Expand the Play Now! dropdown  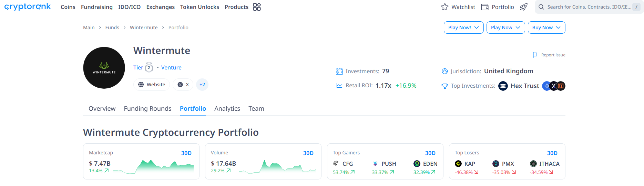[464, 28]
